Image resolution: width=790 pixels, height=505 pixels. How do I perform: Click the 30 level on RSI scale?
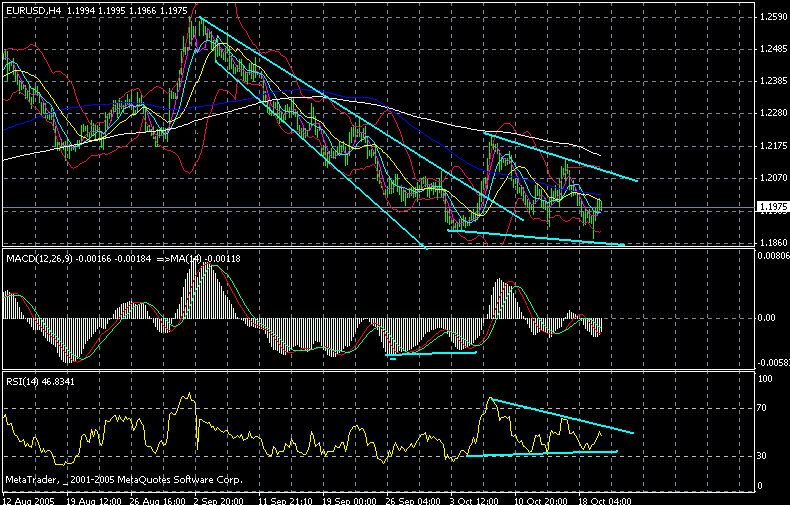(x=762, y=456)
